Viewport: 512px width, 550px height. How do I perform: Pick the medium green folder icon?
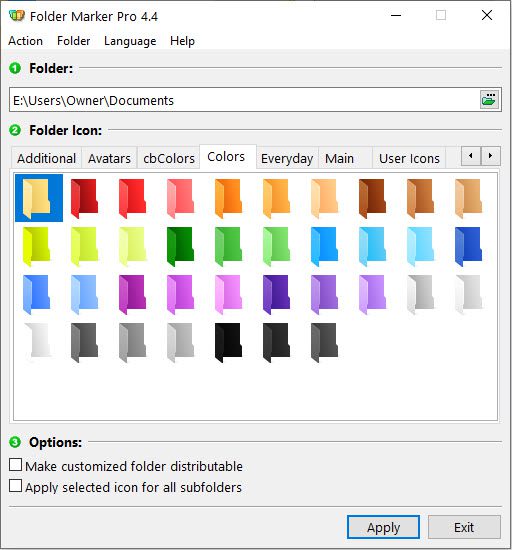(x=228, y=246)
